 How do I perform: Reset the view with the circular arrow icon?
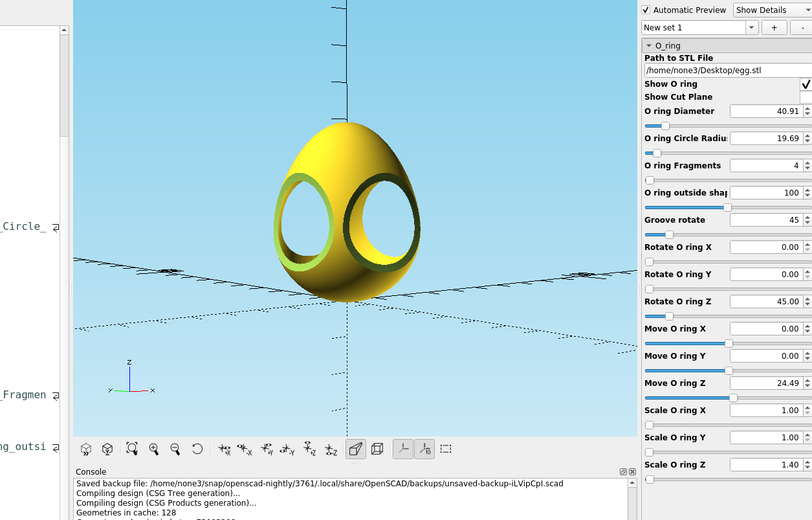click(197, 449)
